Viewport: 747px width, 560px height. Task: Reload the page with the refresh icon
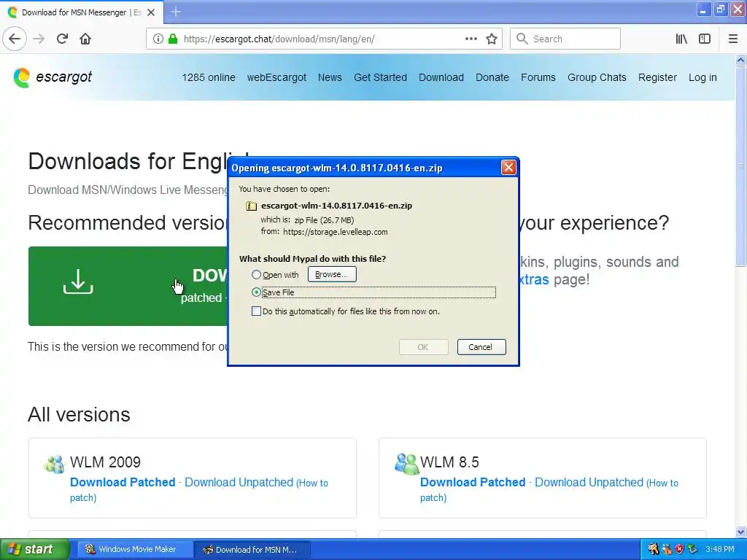62,39
